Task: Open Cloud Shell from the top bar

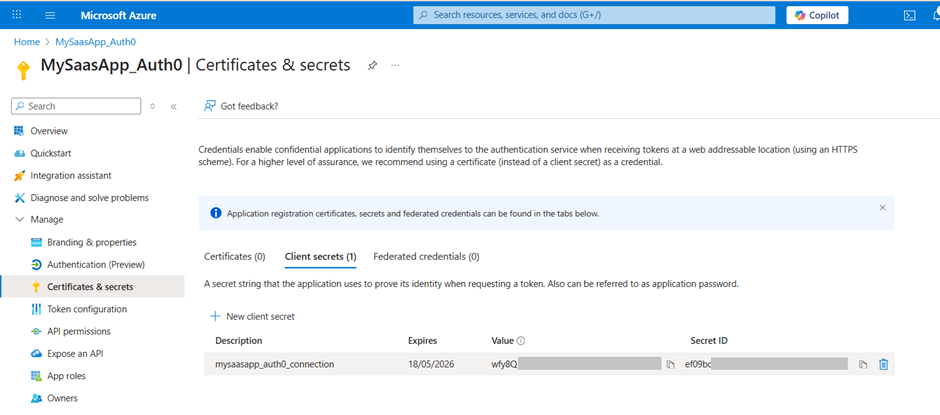Action: point(909,15)
